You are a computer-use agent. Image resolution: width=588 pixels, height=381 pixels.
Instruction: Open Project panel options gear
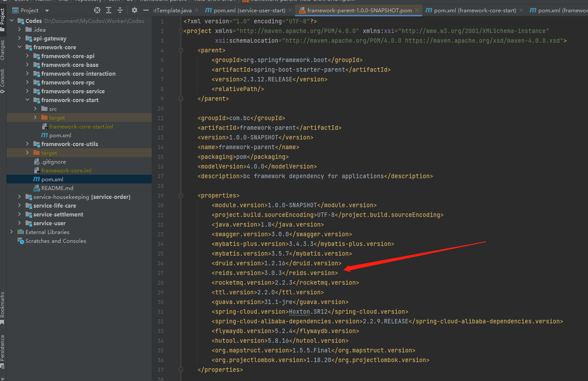coord(134,10)
